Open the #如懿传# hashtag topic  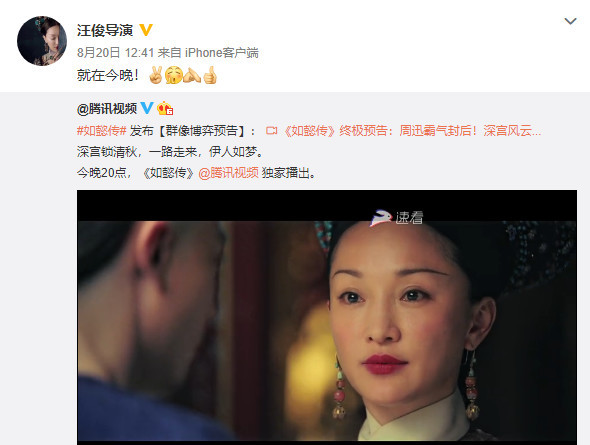pyautogui.click(x=101, y=131)
